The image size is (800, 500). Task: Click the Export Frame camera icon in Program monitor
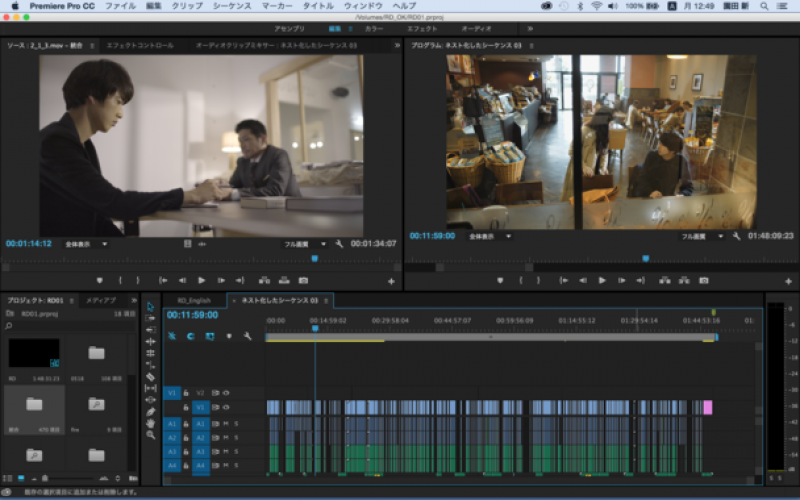click(704, 281)
